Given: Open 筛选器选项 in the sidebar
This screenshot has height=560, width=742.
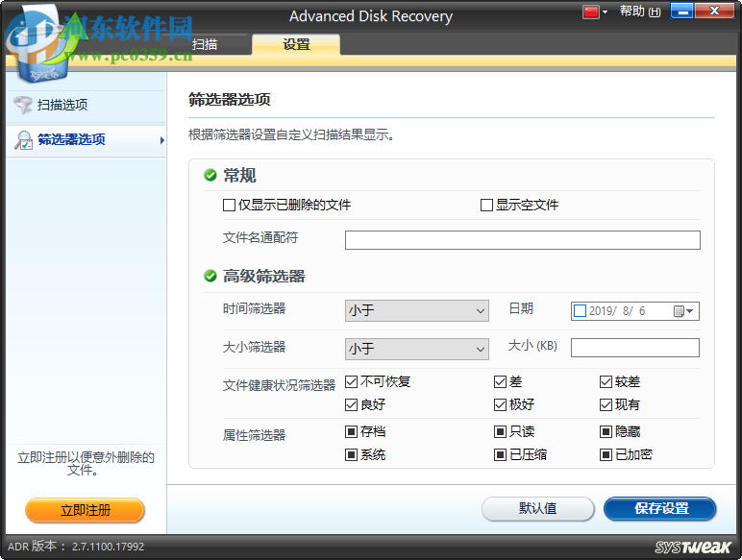Looking at the screenshot, I should pyautogui.click(x=86, y=140).
